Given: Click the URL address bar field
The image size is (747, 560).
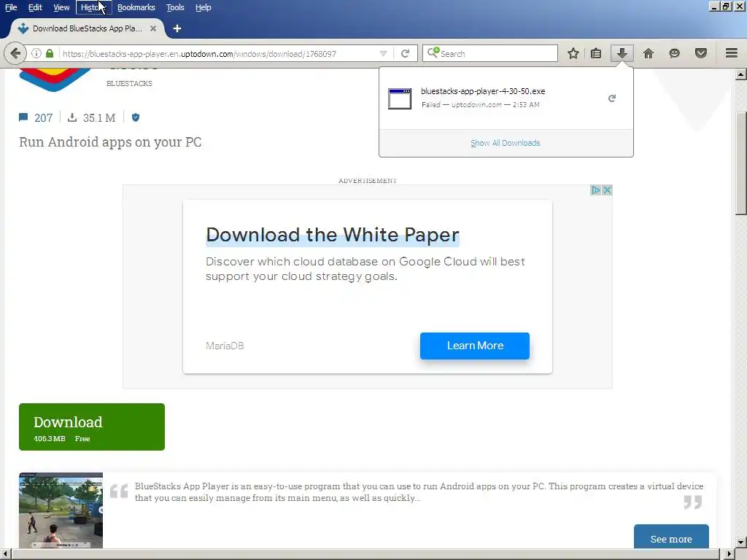Looking at the screenshot, I should pos(219,54).
